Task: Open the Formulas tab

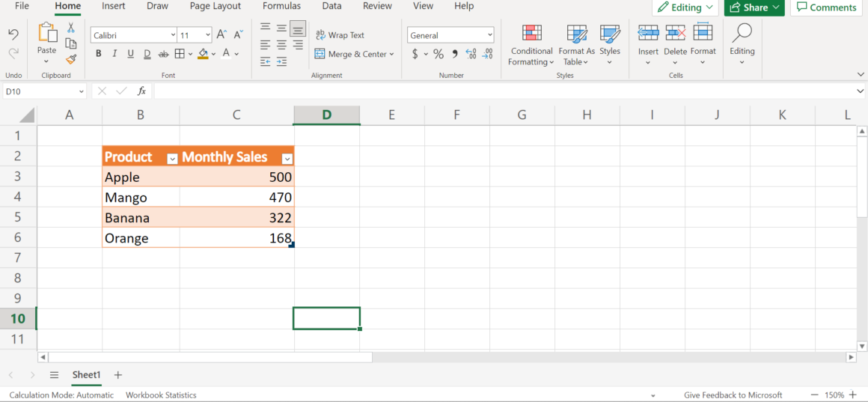Action: [x=282, y=6]
